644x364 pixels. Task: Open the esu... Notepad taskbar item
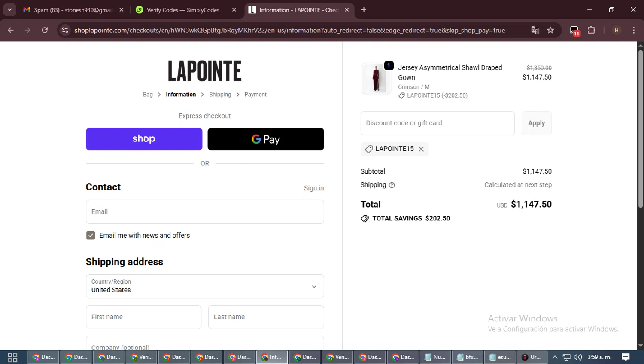pyautogui.click(x=500, y=357)
